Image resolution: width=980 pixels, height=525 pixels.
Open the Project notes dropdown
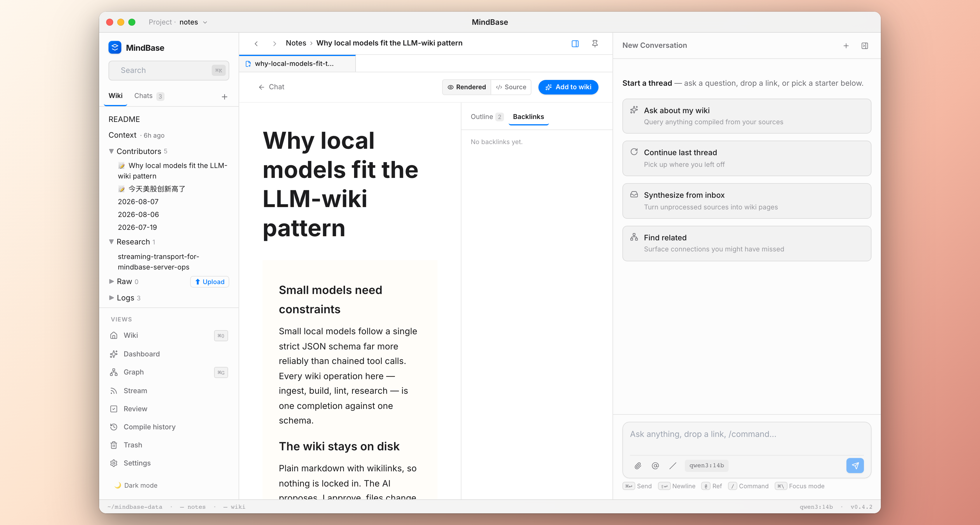[178, 22]
